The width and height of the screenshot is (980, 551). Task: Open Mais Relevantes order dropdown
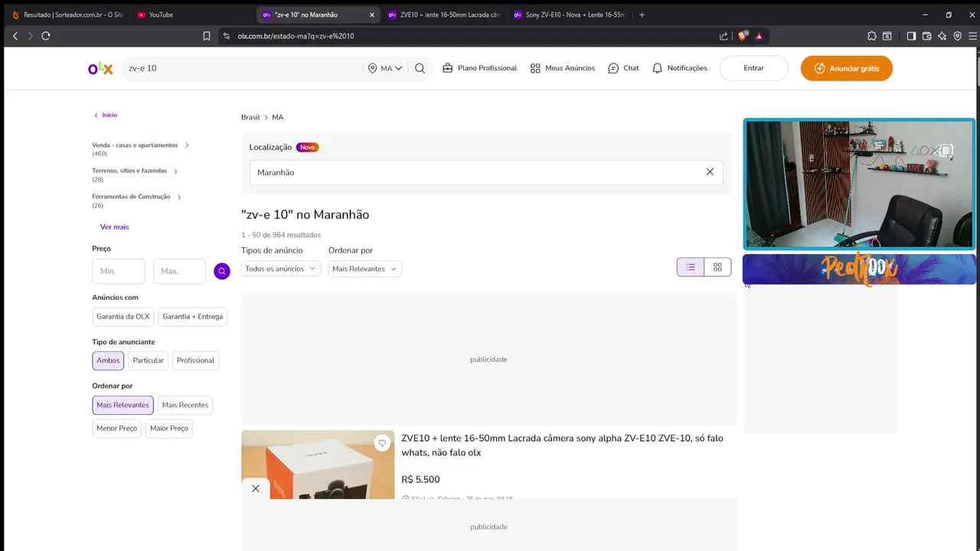point(365,269)
